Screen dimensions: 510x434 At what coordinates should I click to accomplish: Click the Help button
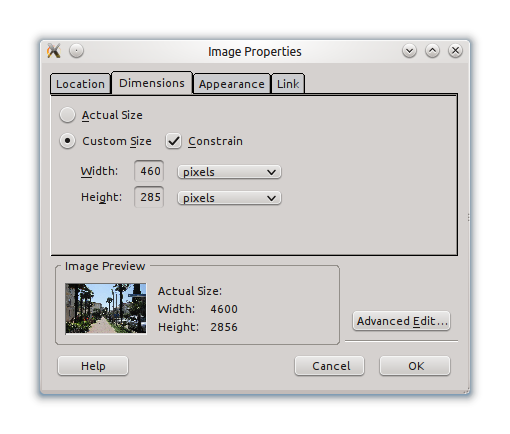coord(93,366)
